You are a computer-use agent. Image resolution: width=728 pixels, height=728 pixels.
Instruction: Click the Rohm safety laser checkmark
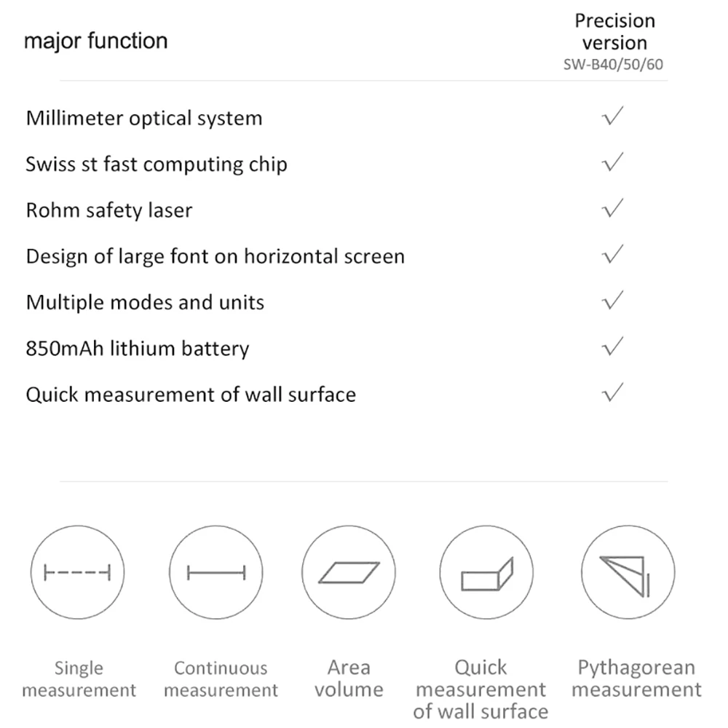tap(614, 209)
